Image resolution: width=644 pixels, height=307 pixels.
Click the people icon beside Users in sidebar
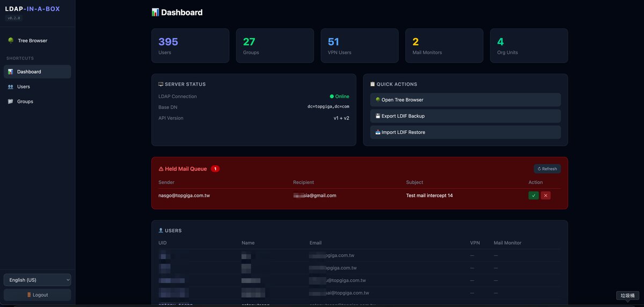(x=11, y=86)
